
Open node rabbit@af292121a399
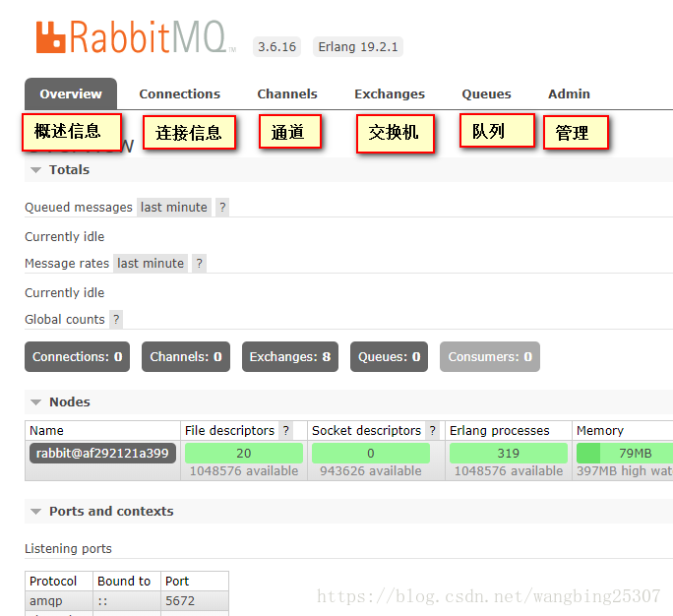pos(102,454)
